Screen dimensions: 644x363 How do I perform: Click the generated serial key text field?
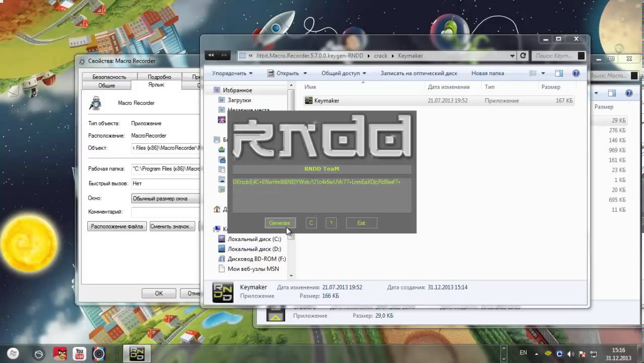321,195
